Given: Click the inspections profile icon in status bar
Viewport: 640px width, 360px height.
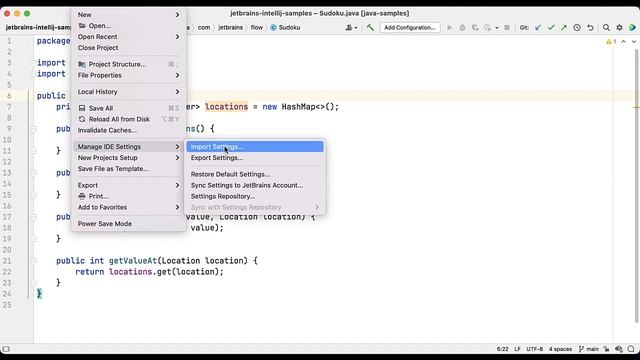Looking at the screenshot, I should click(619, 349).
